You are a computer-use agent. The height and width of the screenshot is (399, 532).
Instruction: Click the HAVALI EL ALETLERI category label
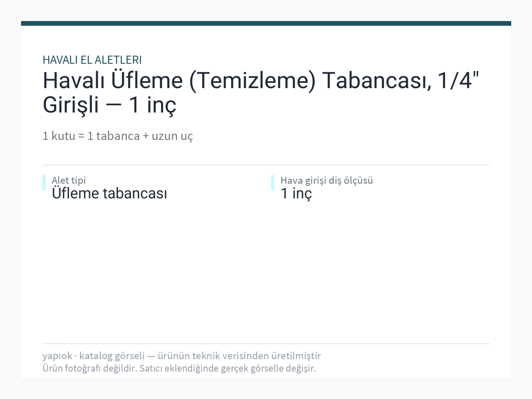click(92, 60)
